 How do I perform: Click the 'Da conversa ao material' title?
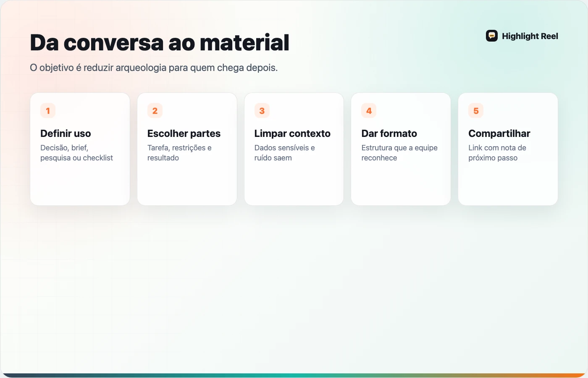(x=160, y=42)
